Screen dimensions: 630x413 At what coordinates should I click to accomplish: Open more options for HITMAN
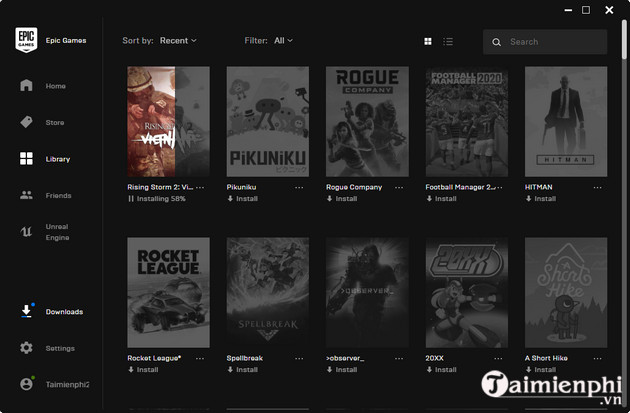(x=597, y=187)
